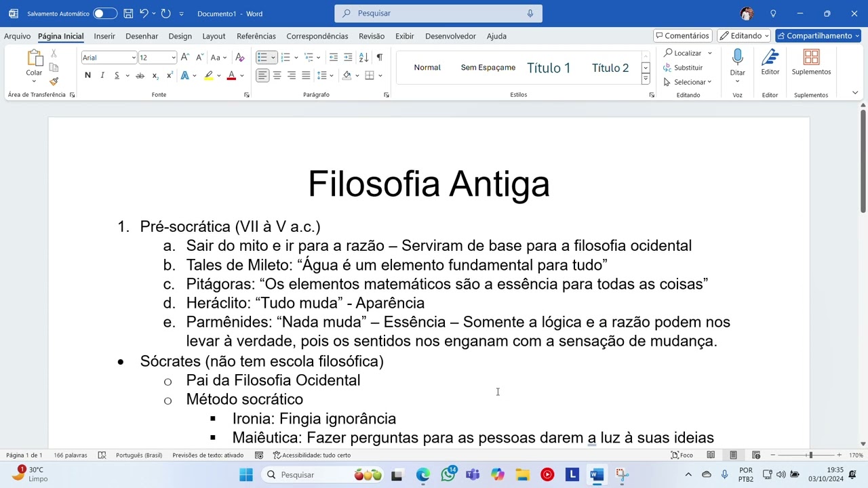The height and width of the screenshot is (488, 868).
Task: Open the Arquivo menu
Action: [x=17, y=36]
